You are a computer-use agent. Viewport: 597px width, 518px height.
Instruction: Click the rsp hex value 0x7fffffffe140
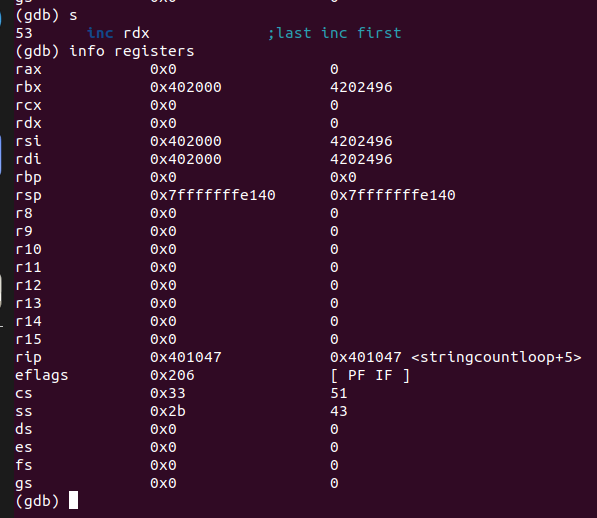tap(212, 195)
